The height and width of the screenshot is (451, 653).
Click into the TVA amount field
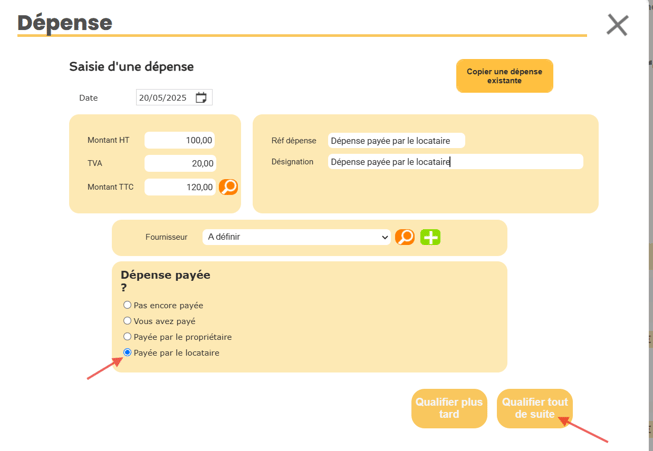click(x=180, y=164)
